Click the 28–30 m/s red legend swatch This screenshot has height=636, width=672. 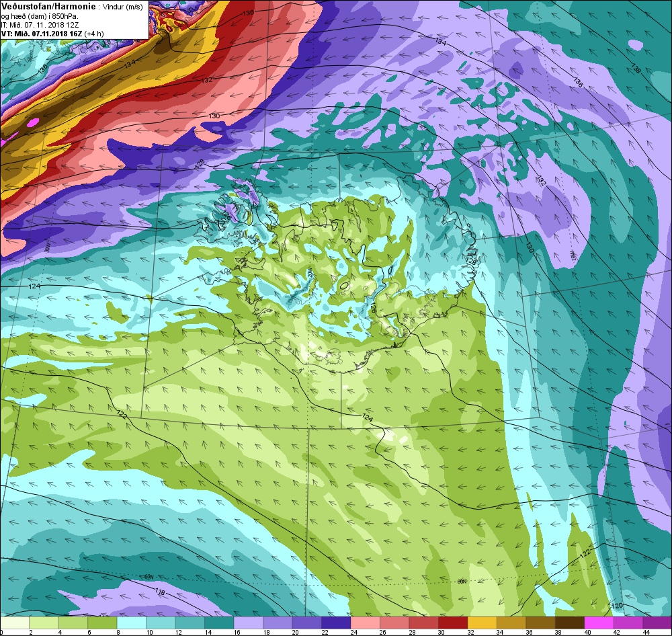point(423,623)
